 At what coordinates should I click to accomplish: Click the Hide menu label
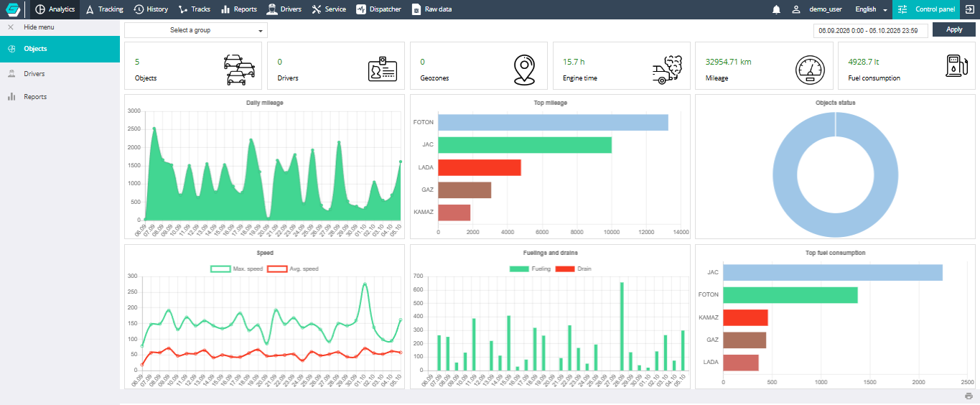[x=39, y=27]
